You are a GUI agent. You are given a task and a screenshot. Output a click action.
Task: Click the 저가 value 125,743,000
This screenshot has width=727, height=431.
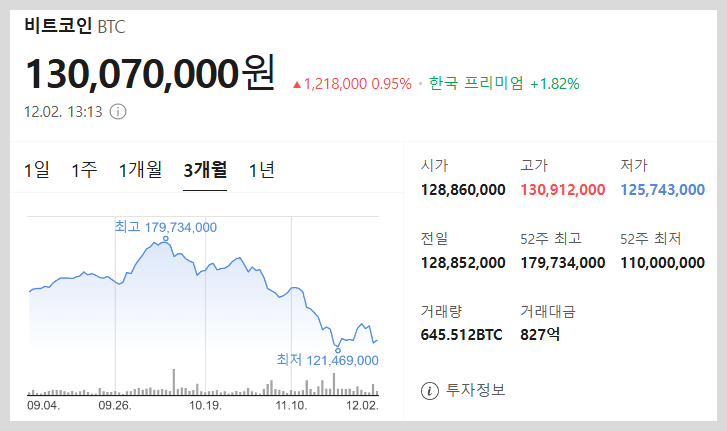pyautogui.click(x=663, y=189)
